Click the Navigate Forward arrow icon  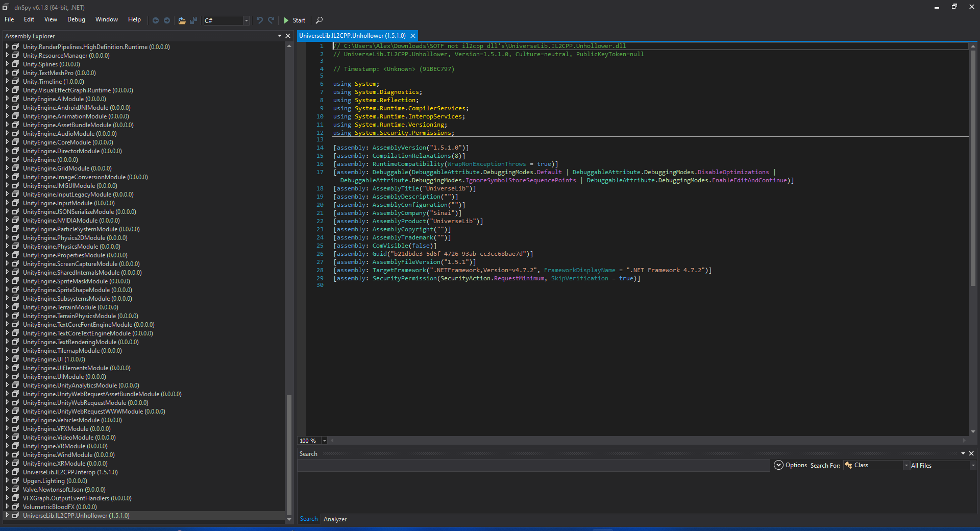point(167,20)
